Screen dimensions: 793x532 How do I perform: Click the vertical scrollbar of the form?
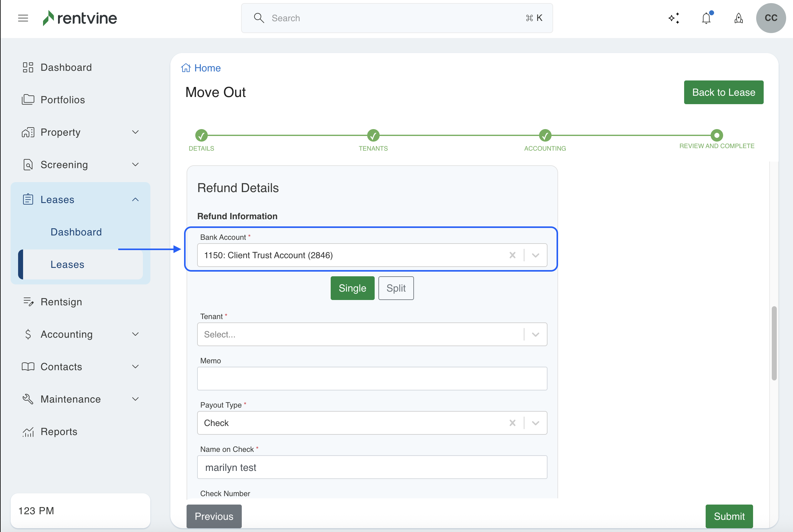pos(774,343)
